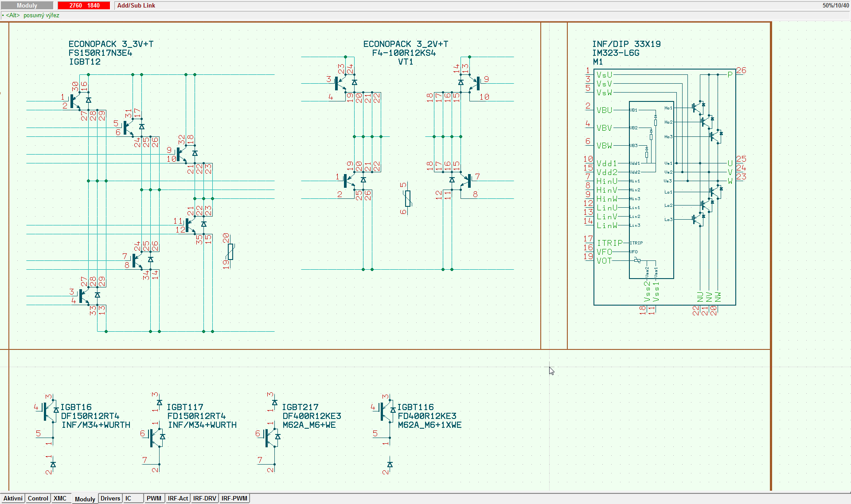Click the Add/Sub Link command label
851x504 pixels.
pos(136,5)
